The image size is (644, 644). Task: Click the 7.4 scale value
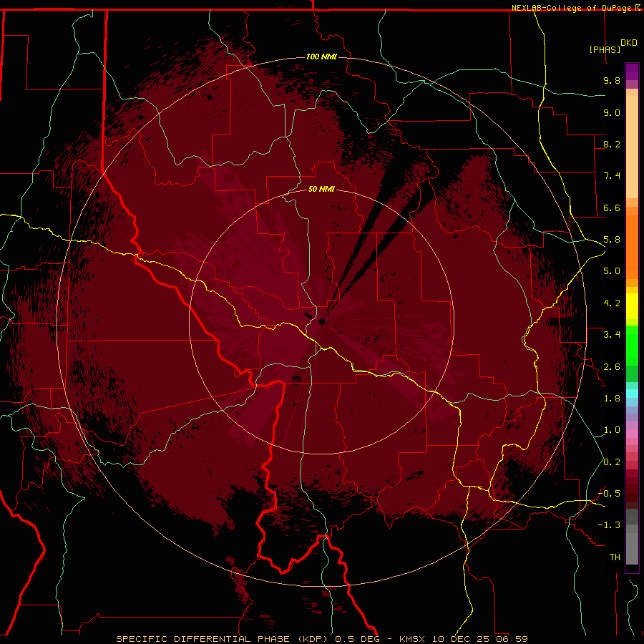tap(612, 176)
